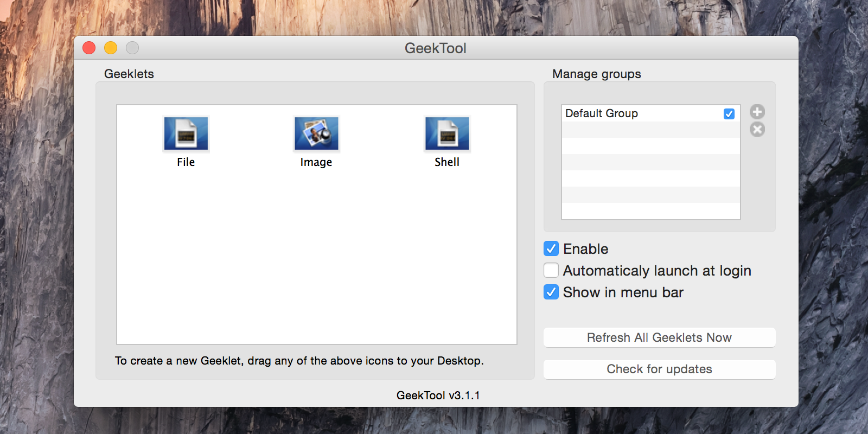
Task: Toggle Show in menu bar checkbox
Action: 551,292
